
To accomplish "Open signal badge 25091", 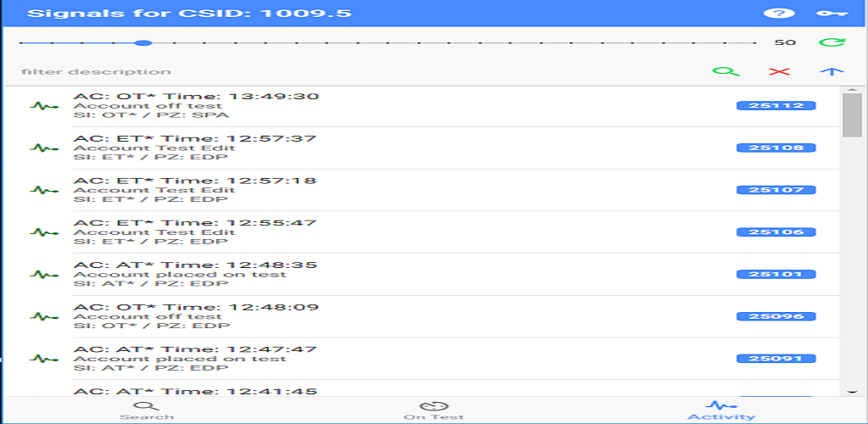I will point(776,358).
